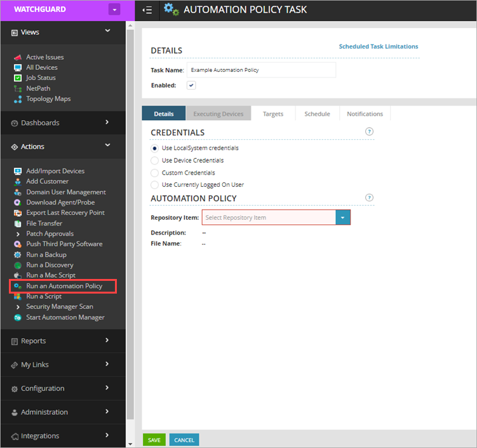Click the NetPath icon
477x448 pixels.
point(18,88)
